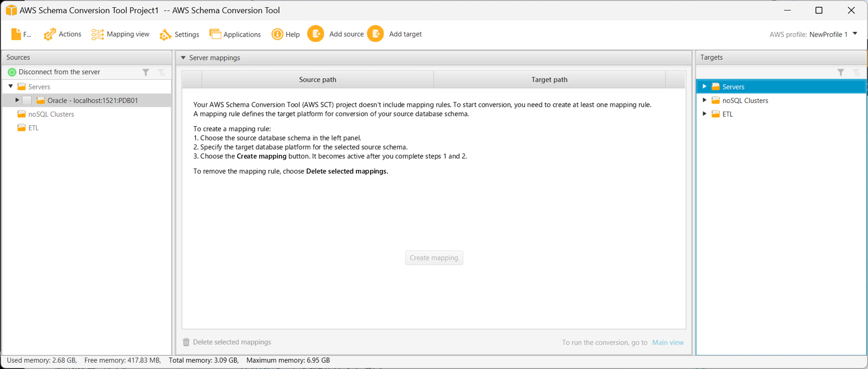The width and height of the screenshot is (868, 369).
Task: Click the Sources clear-filter icon
Action: tap(162, 72)
